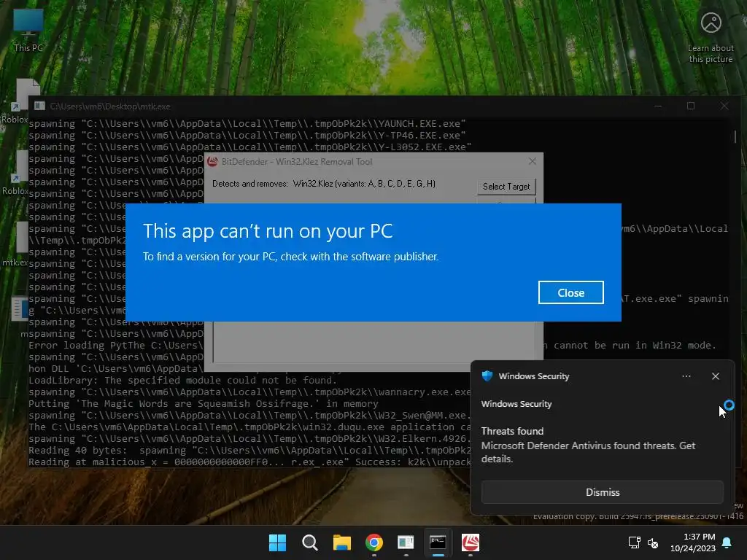Minimize the mtk.exe console window

(658, 106)
